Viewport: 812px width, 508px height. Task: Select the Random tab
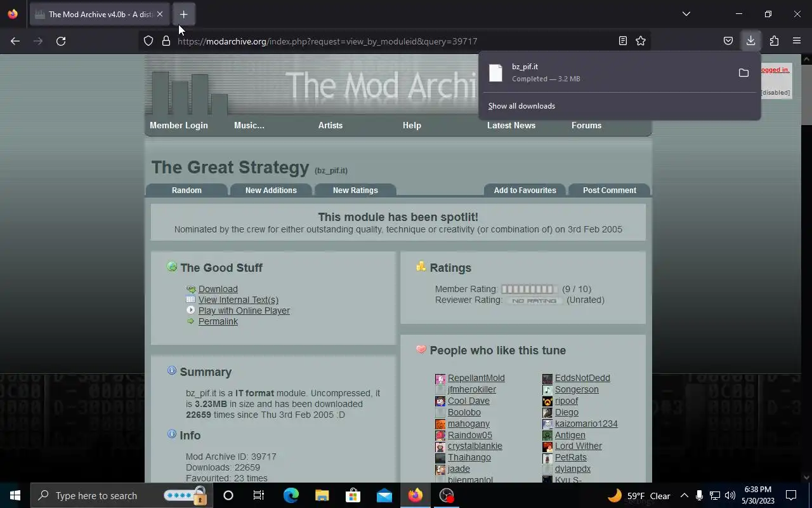coord(187,190)
